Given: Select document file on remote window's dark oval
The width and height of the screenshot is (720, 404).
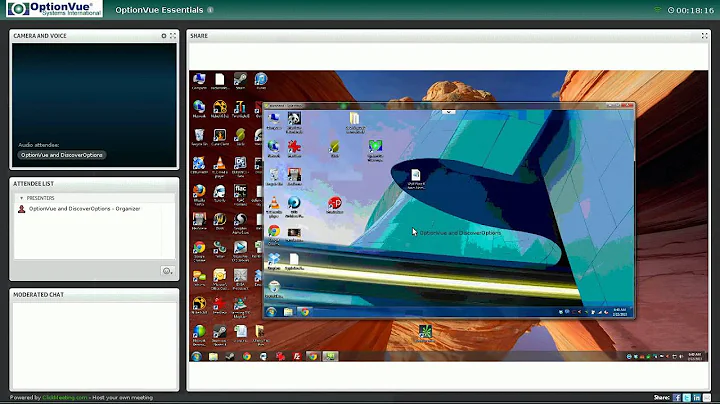Looking at the screenshot, I should [x=416, y=179].
